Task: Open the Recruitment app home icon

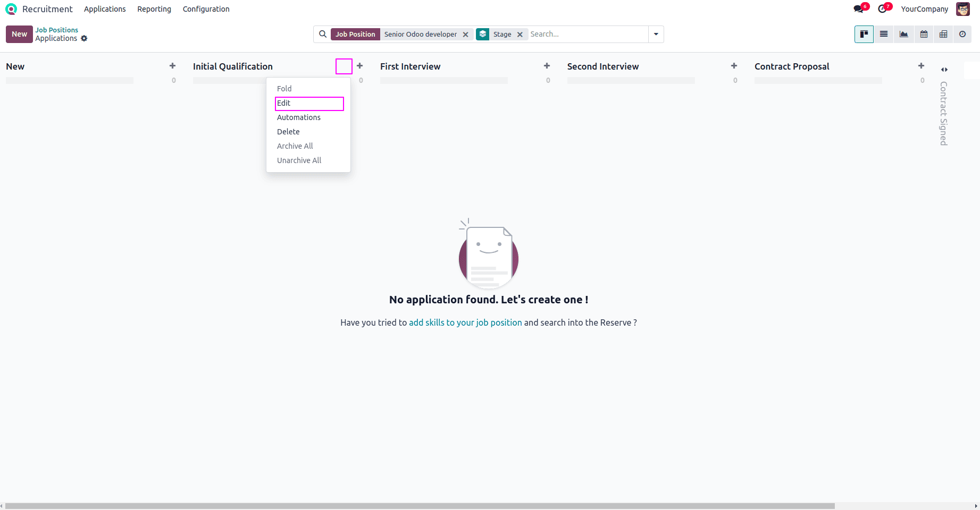Action: click(11, 9)
